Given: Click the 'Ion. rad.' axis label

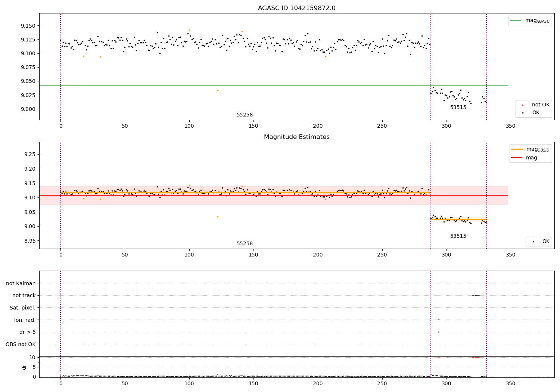Looking at the screenshot, I should click(x=25, y=320).
